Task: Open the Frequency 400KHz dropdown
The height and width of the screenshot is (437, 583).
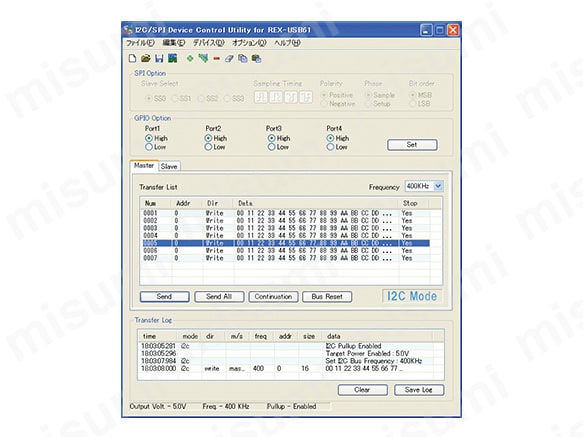Action: click(x=438, y=186)
